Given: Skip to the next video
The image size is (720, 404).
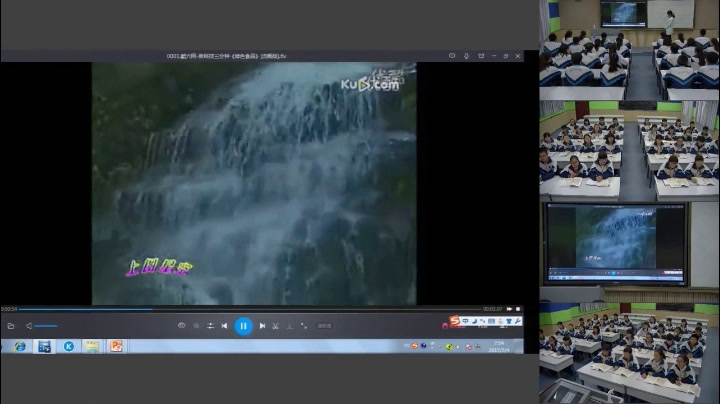Looking at the screenshot, I should (x=262, y=326).
